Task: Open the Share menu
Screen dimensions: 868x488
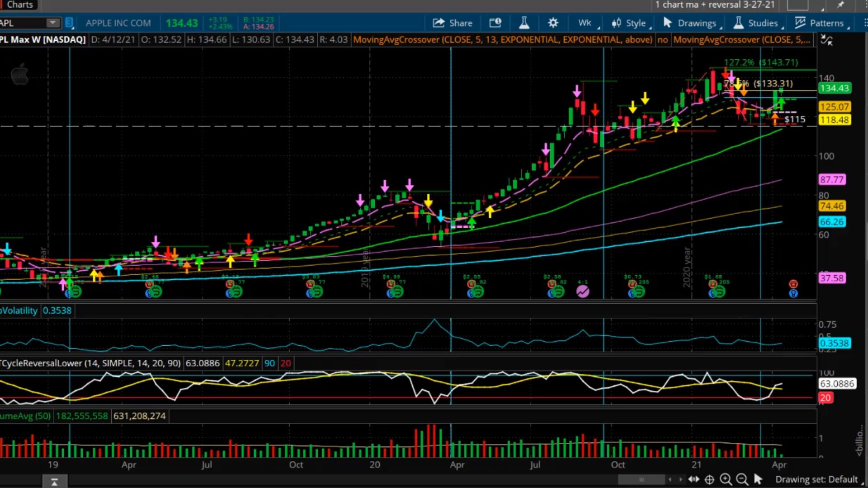Action: tap(453, 23)
